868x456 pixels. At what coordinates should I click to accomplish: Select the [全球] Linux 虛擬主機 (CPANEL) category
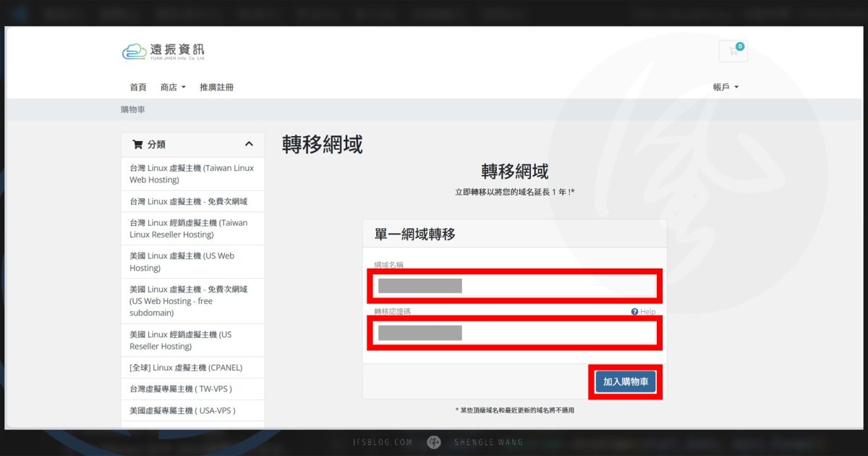tap(192, 367)
